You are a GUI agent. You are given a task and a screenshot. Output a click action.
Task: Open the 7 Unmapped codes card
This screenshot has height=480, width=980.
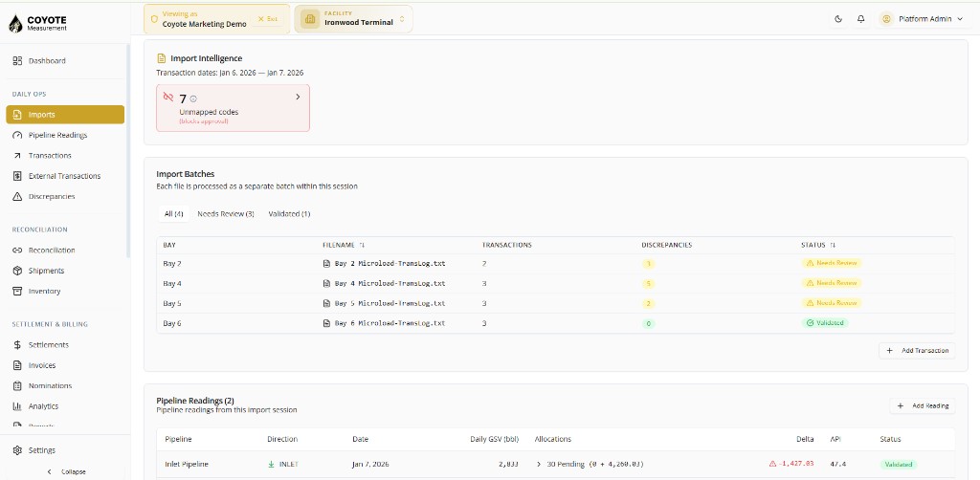click(233, 108)
